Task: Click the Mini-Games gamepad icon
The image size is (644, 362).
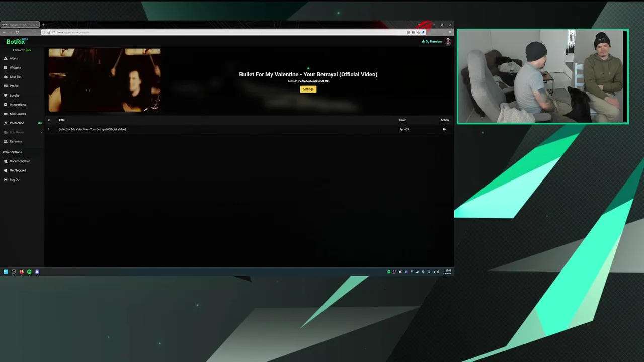Action: 6,114
